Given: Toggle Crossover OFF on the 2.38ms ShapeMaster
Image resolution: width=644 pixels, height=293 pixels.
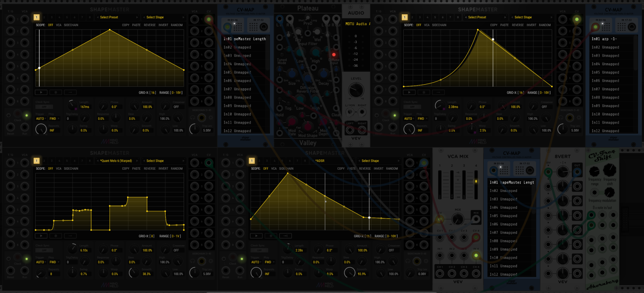Looking at the screenshot, I should coord(544,107).
